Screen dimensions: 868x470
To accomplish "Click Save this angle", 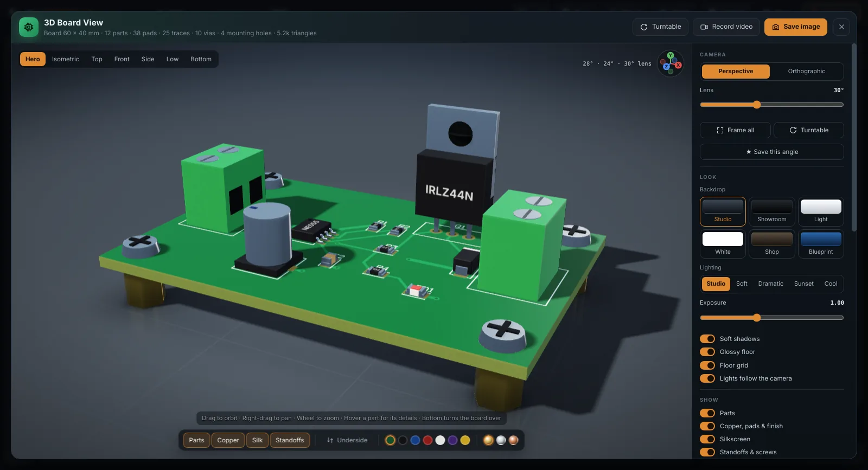I will click(772, 152).
